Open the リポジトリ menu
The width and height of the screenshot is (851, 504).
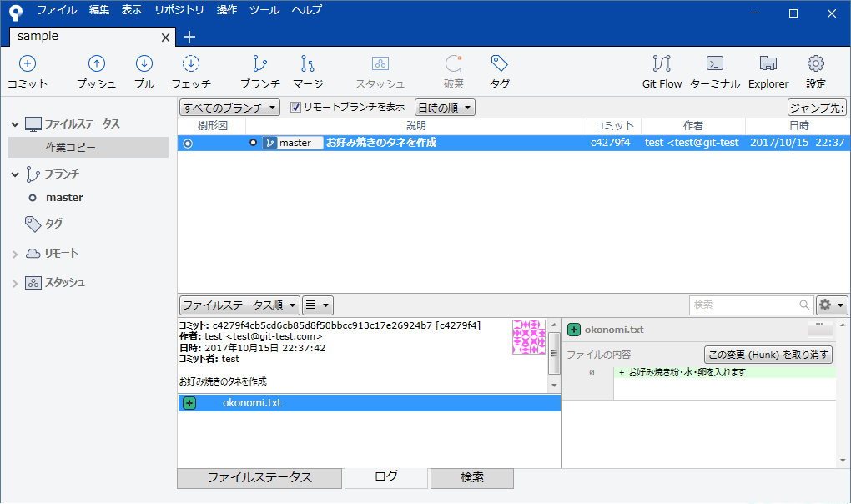click(x=179, y=10)
